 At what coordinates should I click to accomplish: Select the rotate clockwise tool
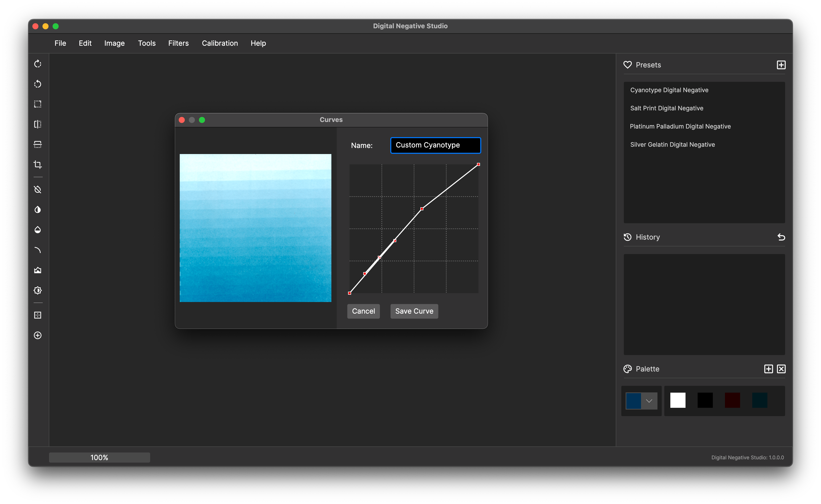[38, 64]
